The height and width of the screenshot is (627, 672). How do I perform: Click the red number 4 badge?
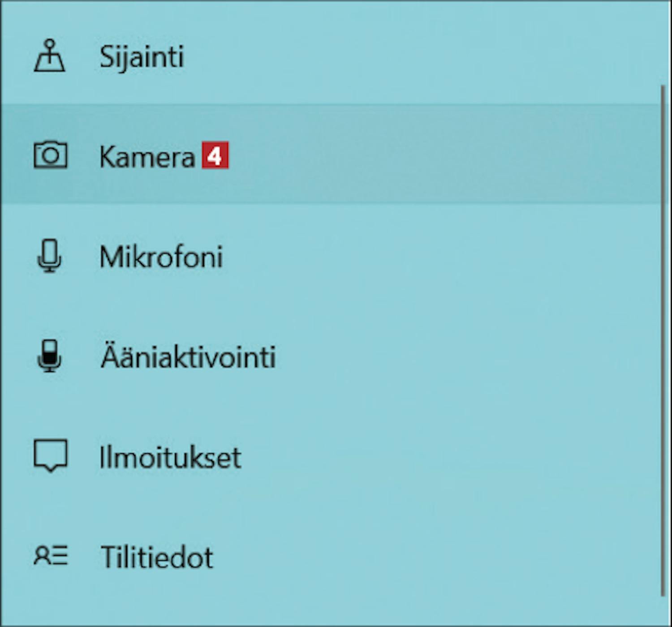click(x=215, y=155)
